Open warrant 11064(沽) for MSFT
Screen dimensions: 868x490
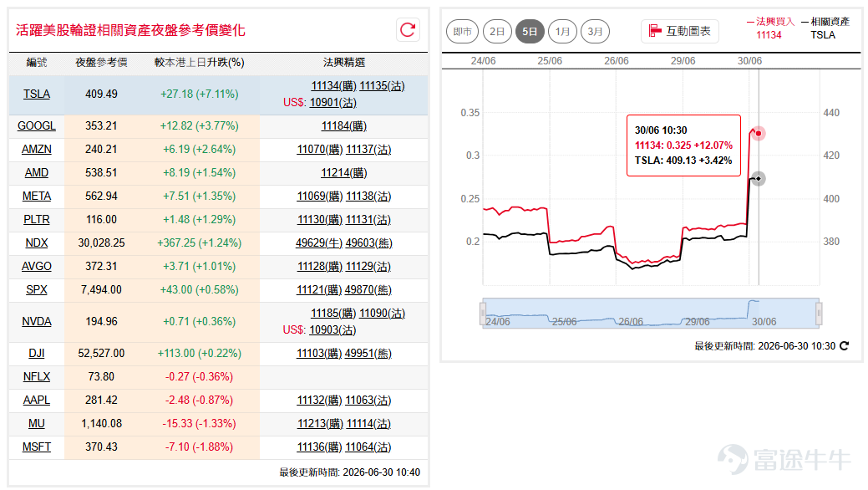coord(368,447)
